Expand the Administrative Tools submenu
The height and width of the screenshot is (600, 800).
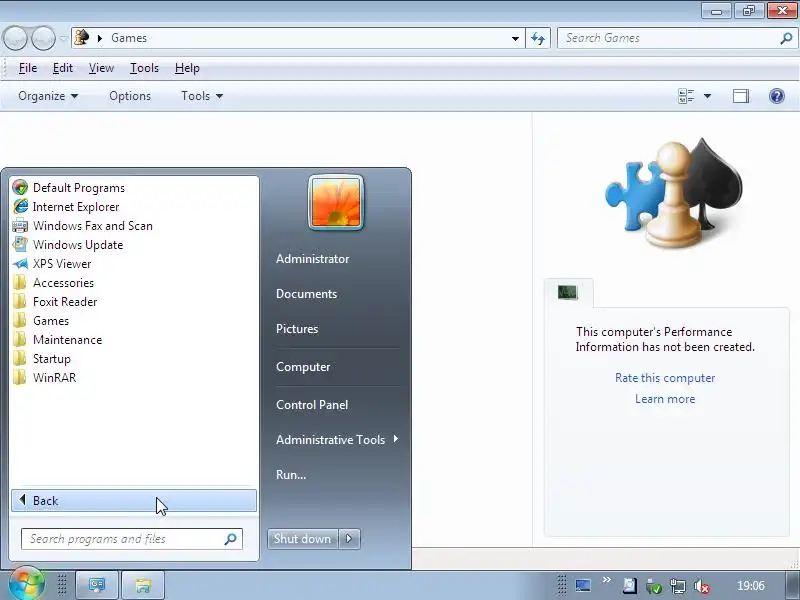336,439
